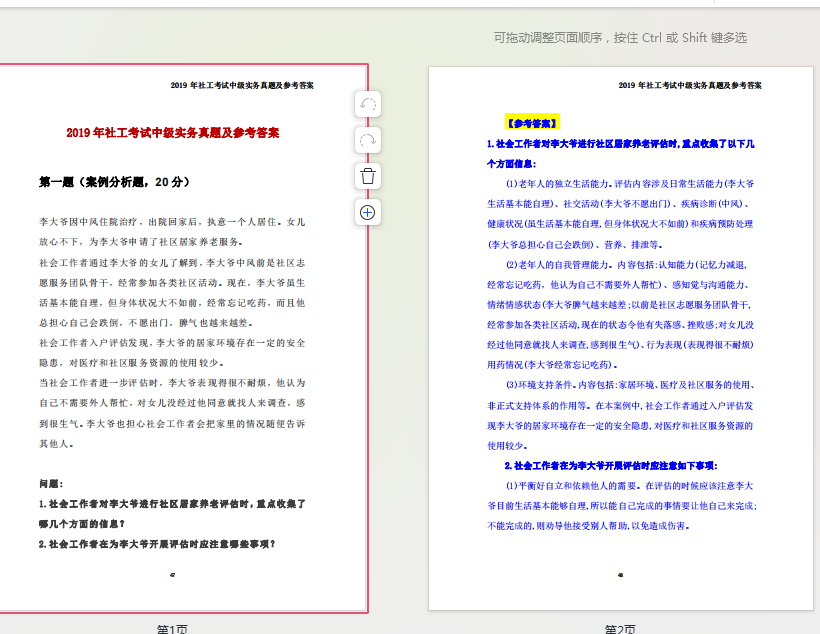Rotate page 1 clockwise
820x634 pixels.
coord(368,141)
